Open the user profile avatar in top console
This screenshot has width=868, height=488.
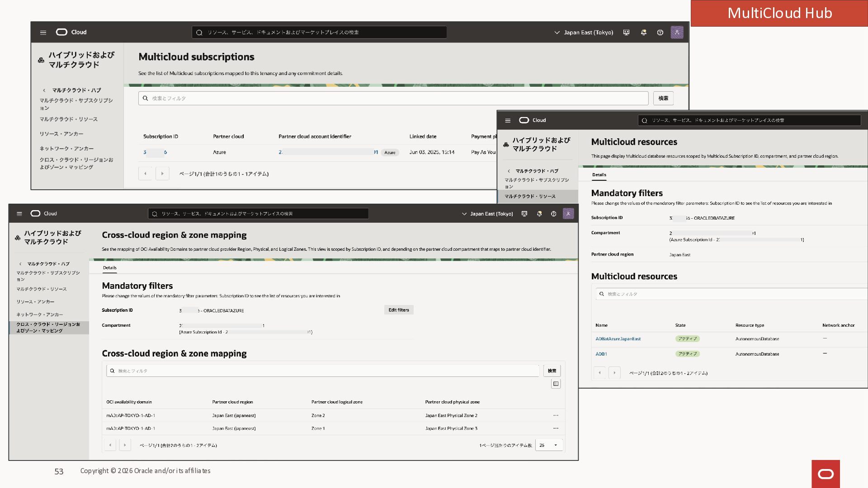[677, 33]
